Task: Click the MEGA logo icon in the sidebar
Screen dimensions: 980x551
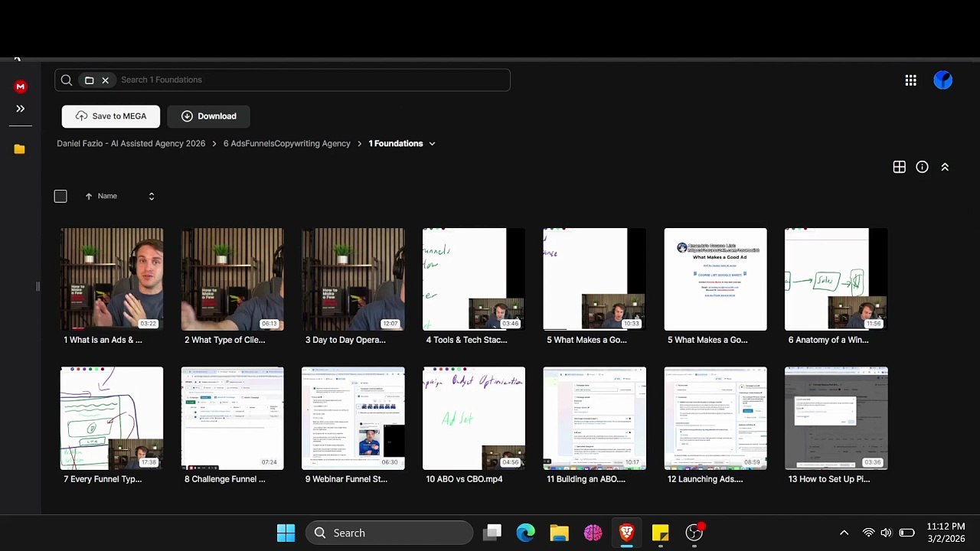Action: click(x=21, y=86)
